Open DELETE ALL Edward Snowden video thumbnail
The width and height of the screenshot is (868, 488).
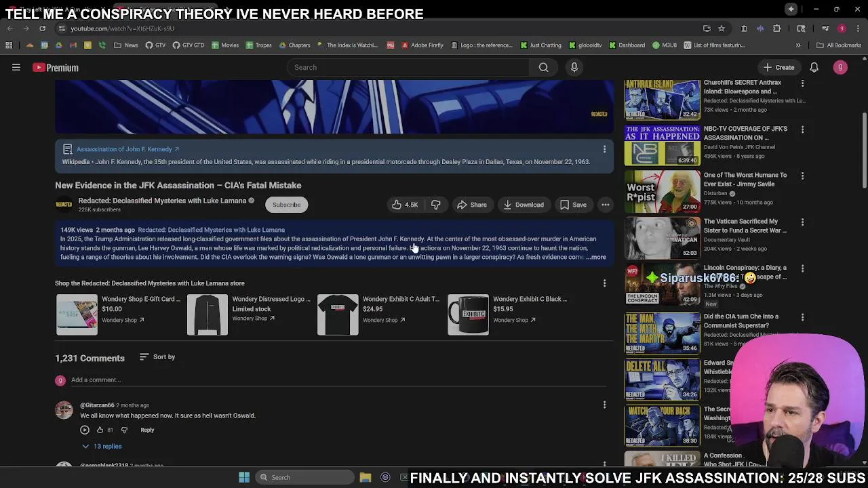click(662, 379)
